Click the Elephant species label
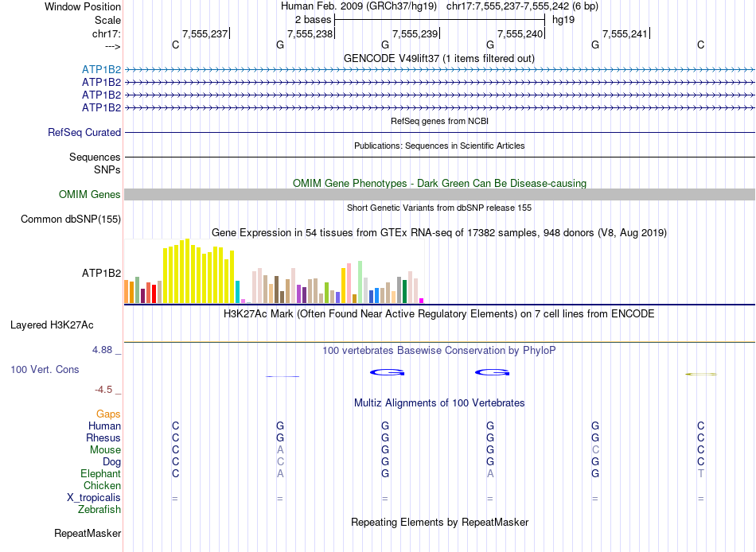 (x=100, y=473)
